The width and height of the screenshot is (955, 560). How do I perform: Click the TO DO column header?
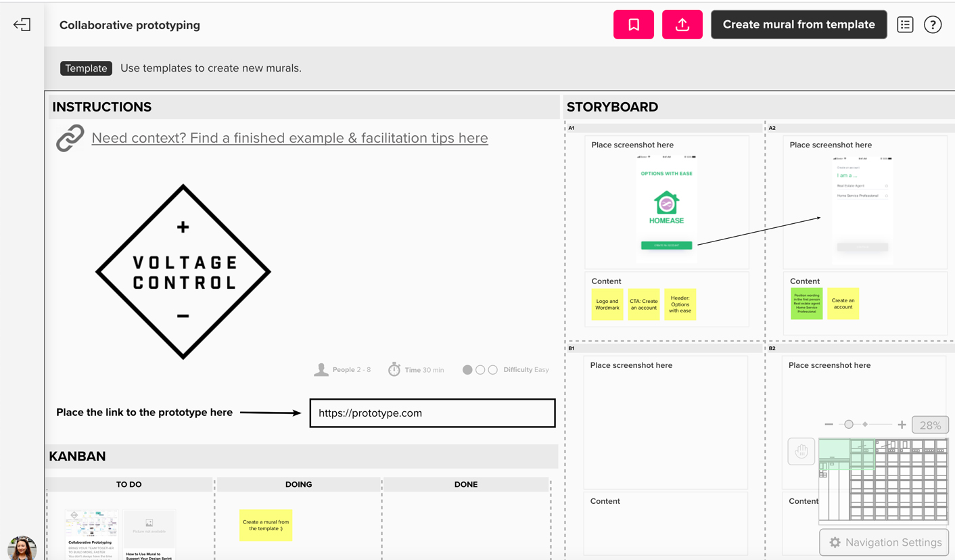129,484
